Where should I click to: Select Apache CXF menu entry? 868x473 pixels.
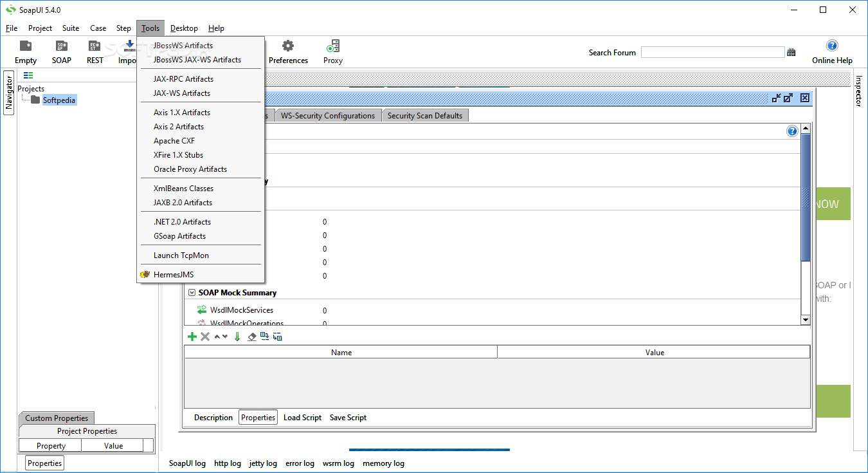(201, 141)
